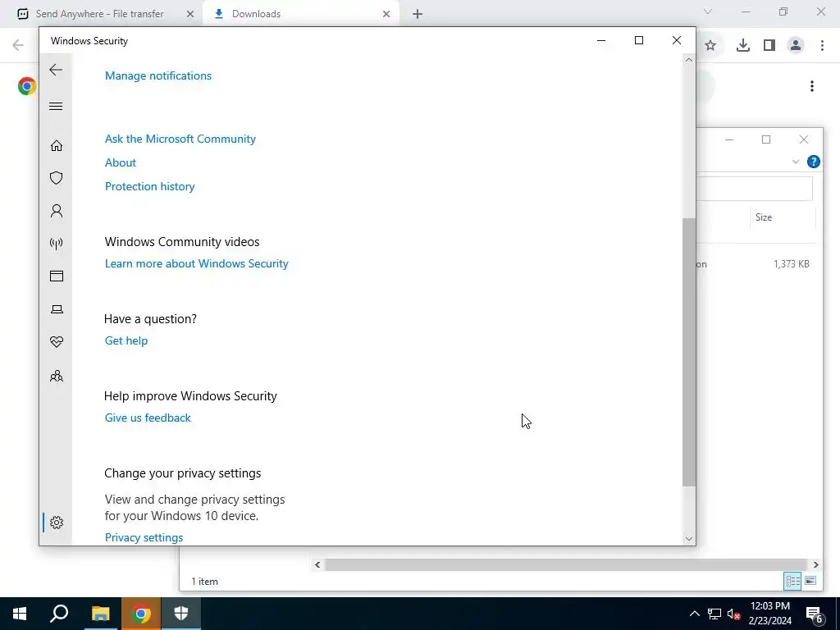Open Family options icon

[x=57, y=376]
